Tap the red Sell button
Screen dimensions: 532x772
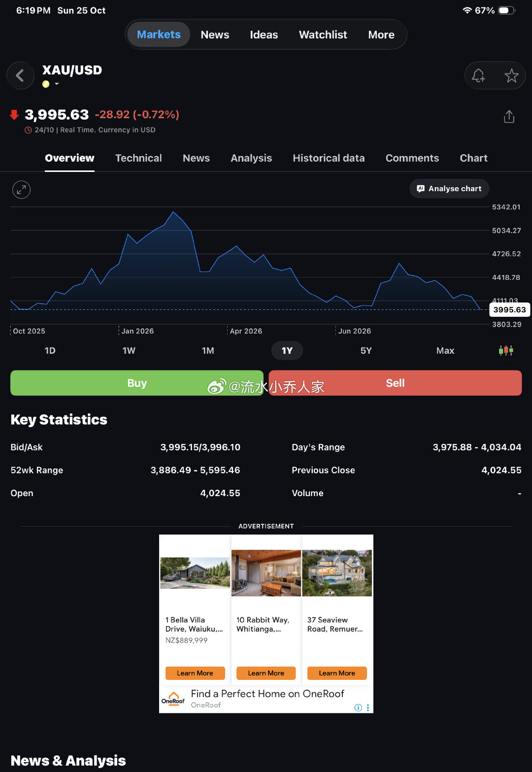(395, 383)
